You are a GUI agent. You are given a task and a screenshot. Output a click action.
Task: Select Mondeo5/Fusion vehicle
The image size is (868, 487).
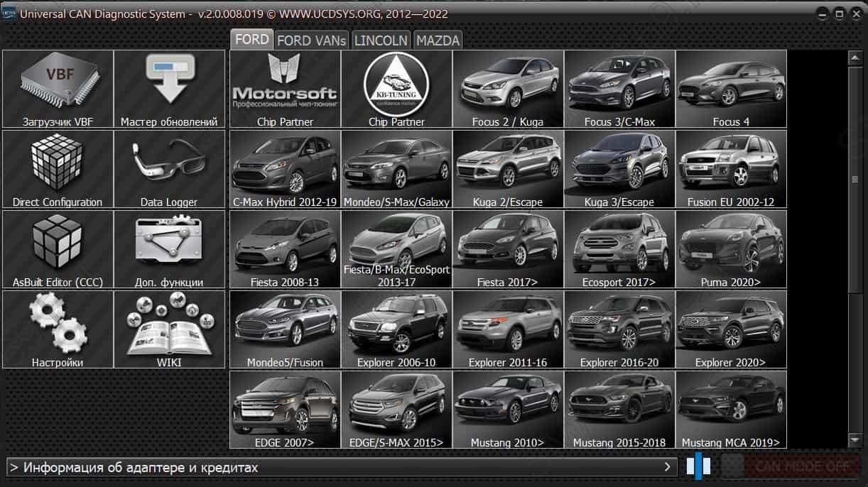[286, 329]
